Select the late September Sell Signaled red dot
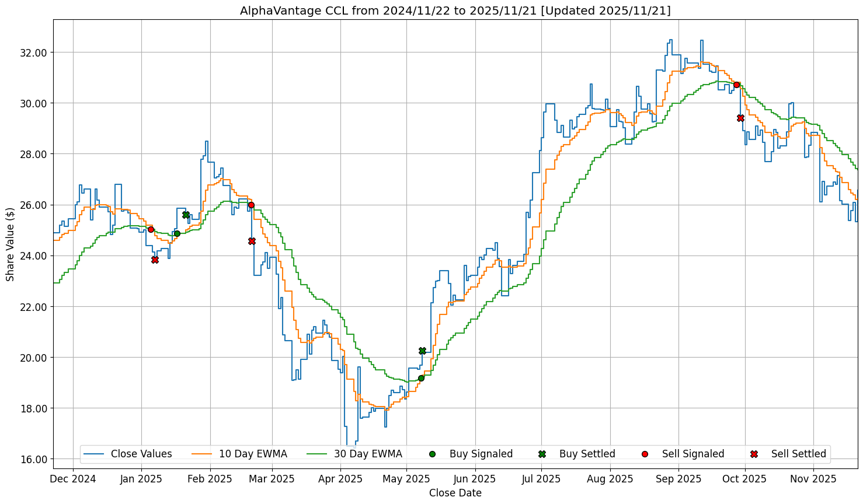 pyautogui.click(x=736, y=85)
